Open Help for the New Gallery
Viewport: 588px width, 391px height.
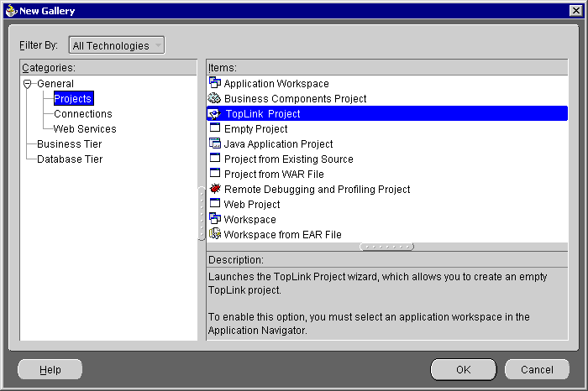point(50,370)
